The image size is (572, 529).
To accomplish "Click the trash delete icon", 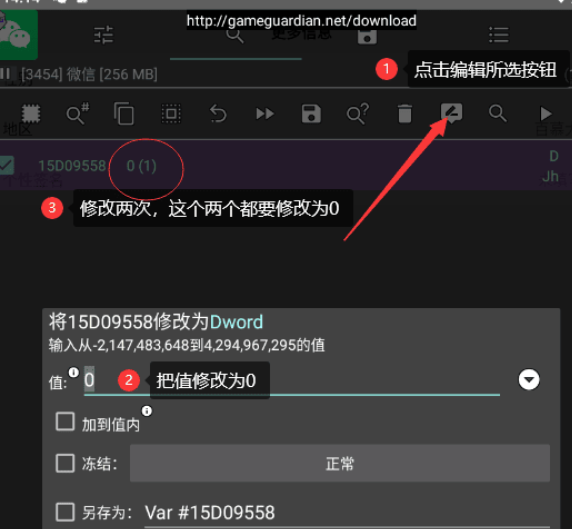I will pyautogui.click(x=405, y=113).
